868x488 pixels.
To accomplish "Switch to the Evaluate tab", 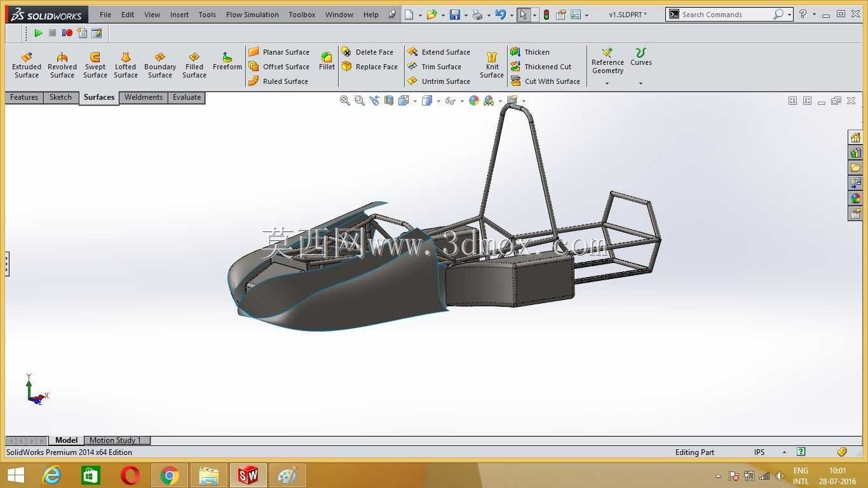I will pyautogui.click(x=187, y=97).
